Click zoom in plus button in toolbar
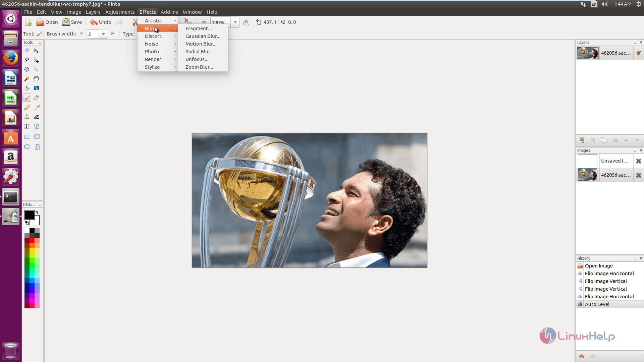Screen dimensions: 644x362 pyautogui.click(x=246, y=22)
